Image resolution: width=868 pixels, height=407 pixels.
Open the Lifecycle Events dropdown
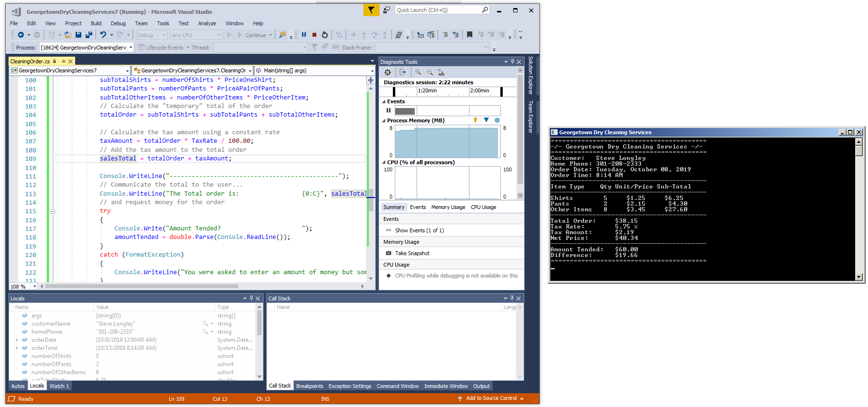click(x=164, y=48)
